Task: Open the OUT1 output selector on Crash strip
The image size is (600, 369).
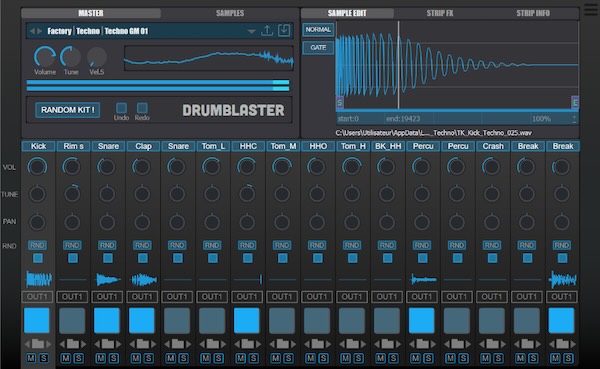Action: pos(492,297)
